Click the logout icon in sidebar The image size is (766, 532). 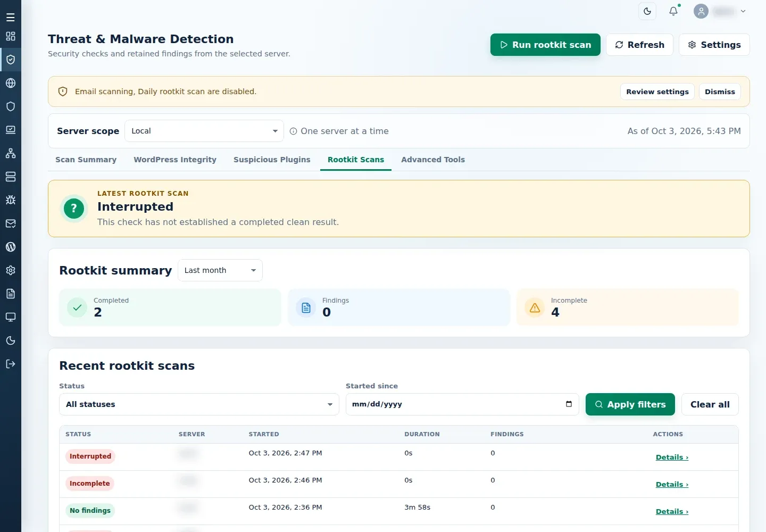pos(10,364)
